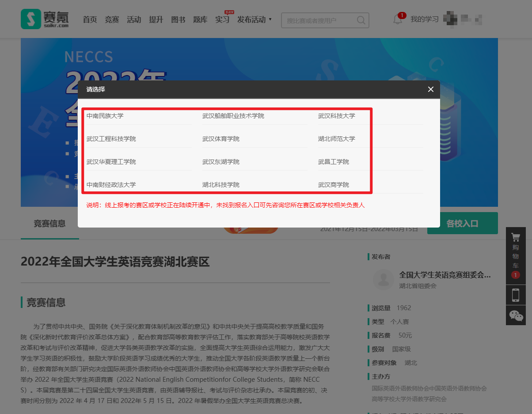Click the WeChat sidebar icon
This screenshot has width=532, height=414.
(516, 315)
